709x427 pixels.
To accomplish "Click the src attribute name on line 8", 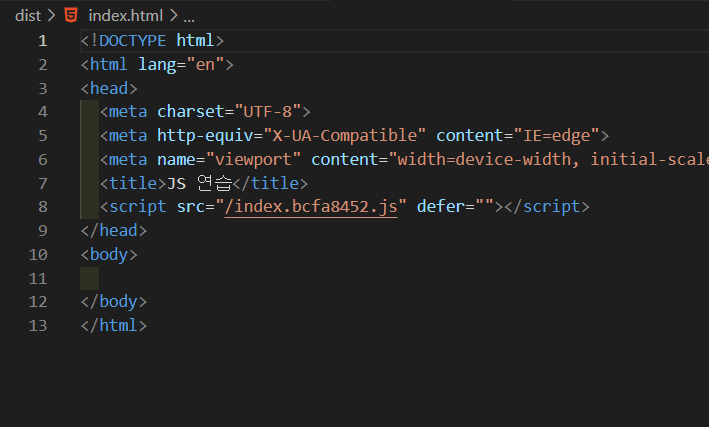I will pos(191,207).
